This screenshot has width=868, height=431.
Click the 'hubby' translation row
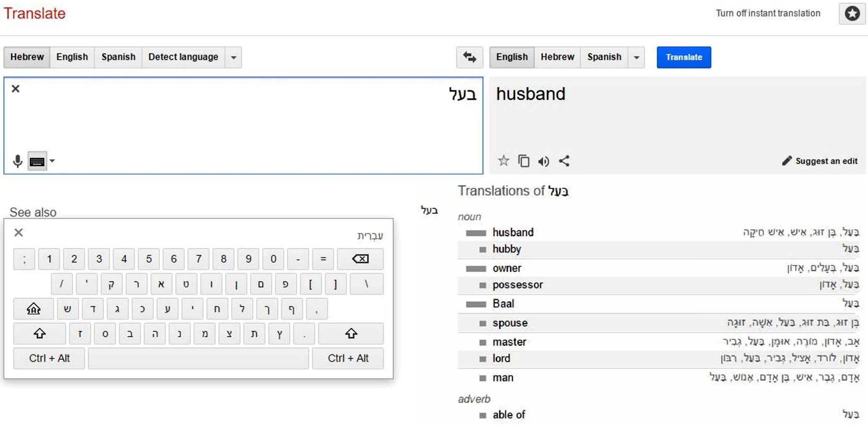coord(659,249)
